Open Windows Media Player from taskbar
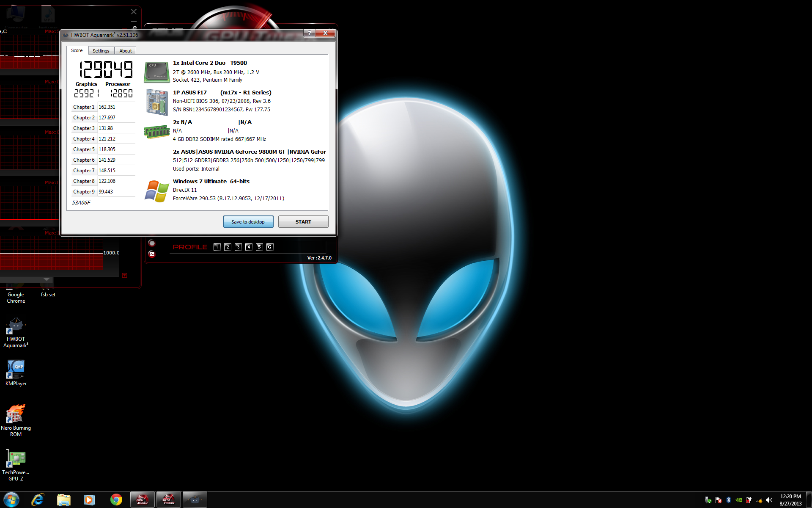The width and height of the screenshot is (812, 508). 90,500
